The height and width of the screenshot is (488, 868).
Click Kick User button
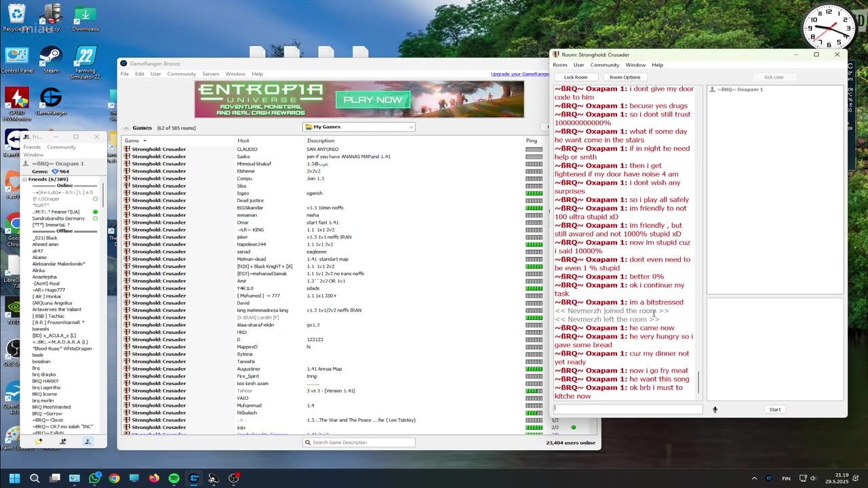(x=774, y=77)
